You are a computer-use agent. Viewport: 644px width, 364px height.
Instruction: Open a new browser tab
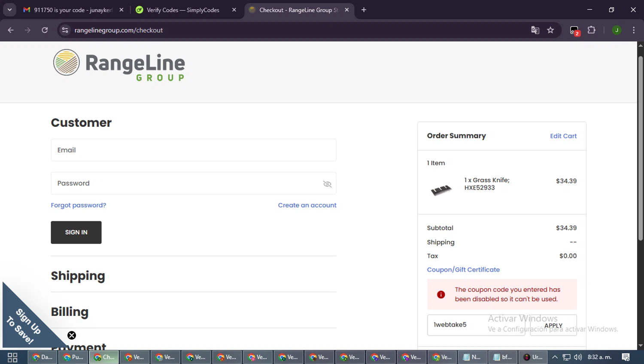pyautogui.click(x=364, y=9)
